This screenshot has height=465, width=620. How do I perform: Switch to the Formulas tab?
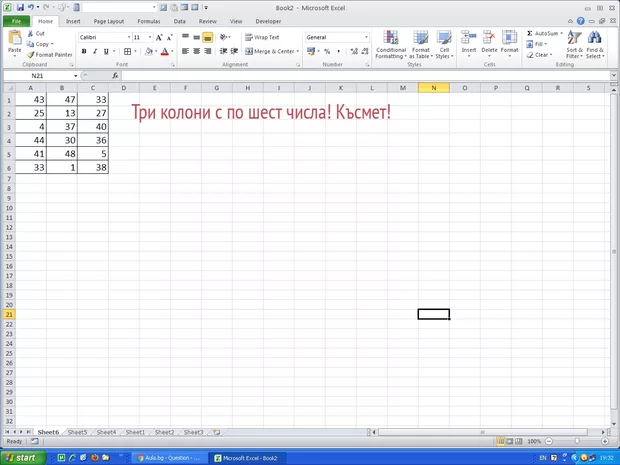click(149, 21)
